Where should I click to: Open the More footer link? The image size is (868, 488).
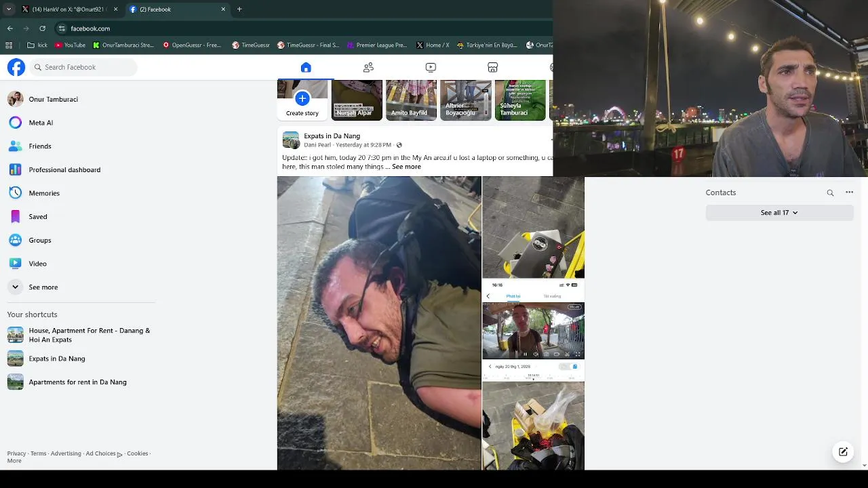pos(14,461)
